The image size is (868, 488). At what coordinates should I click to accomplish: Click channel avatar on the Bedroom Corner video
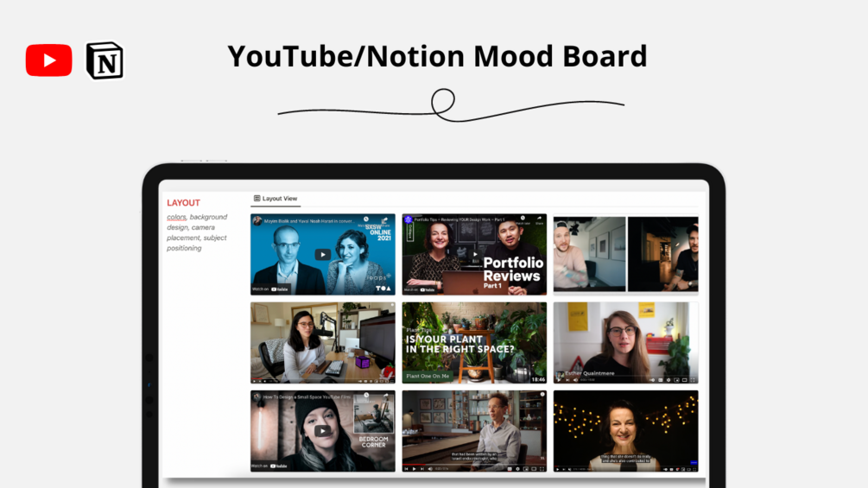pyautogui.click(x=257, y=396)
